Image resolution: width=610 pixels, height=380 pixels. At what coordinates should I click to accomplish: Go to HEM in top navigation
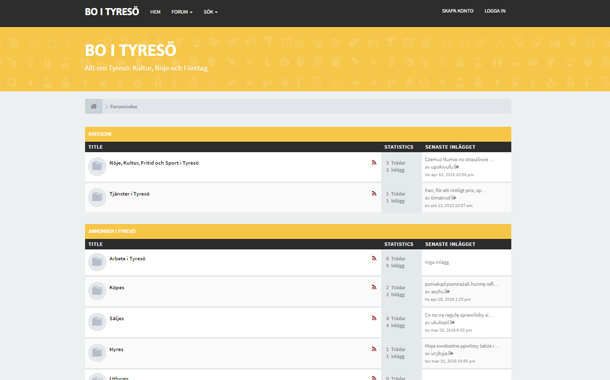(155, 12)
